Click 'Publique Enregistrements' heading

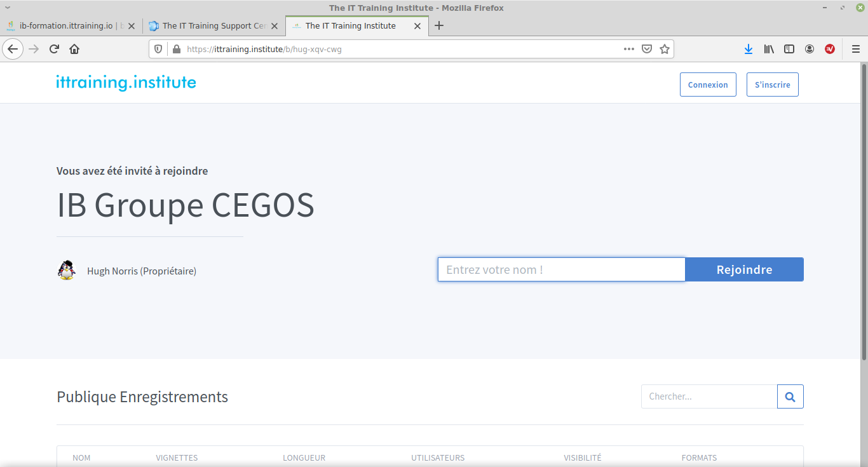pos(142,397)
